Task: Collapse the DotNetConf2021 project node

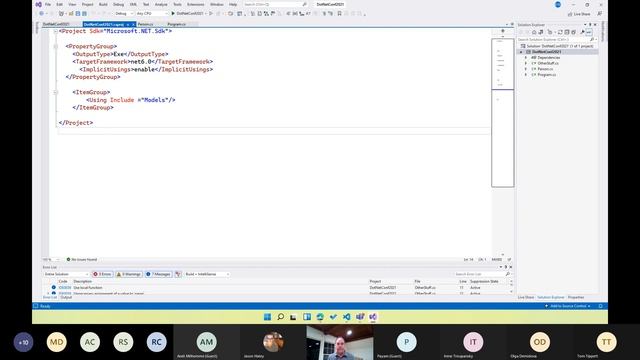Action: point(521,52)
